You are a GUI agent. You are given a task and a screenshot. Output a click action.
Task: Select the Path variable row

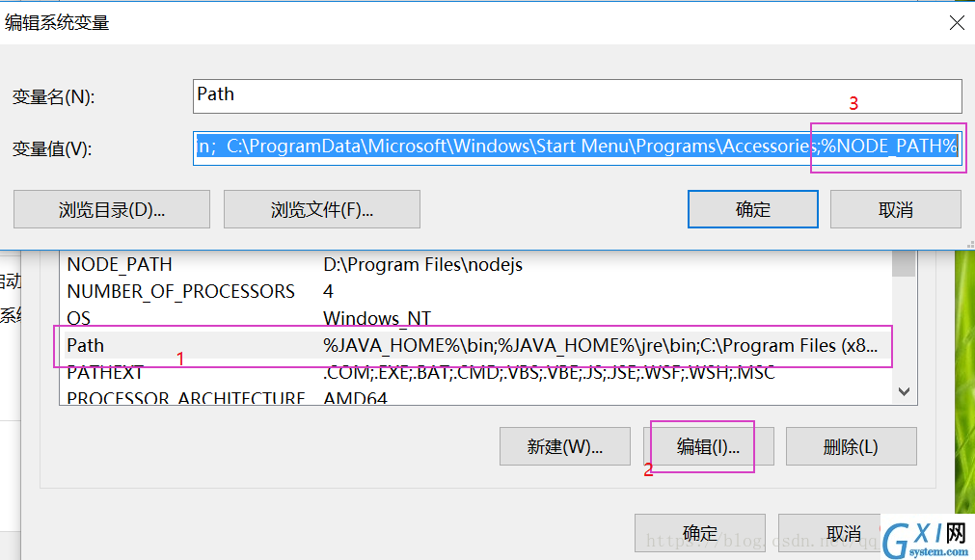[x=476, y=345]
